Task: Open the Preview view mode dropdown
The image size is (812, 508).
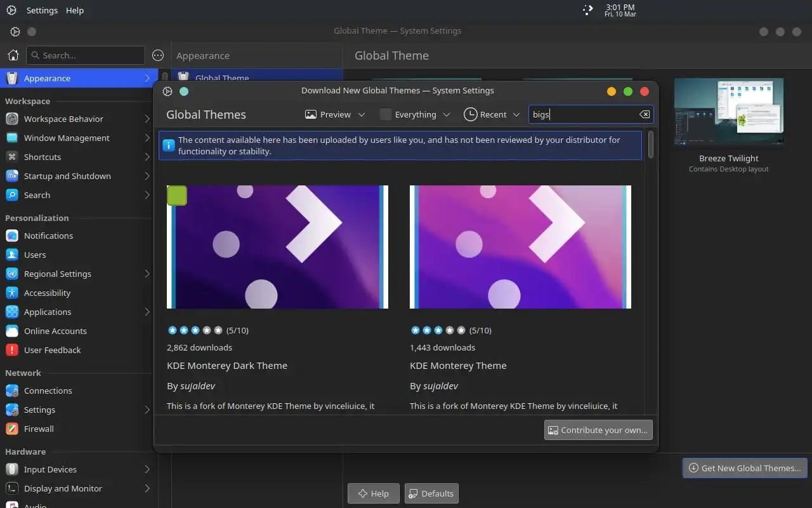Action: (x=335, y=114)
